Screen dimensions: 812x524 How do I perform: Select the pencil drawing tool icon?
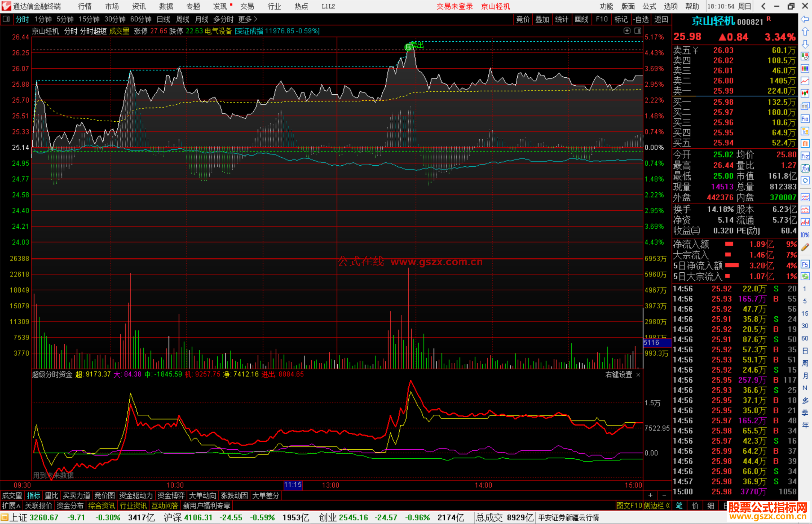tap(805, 247)
